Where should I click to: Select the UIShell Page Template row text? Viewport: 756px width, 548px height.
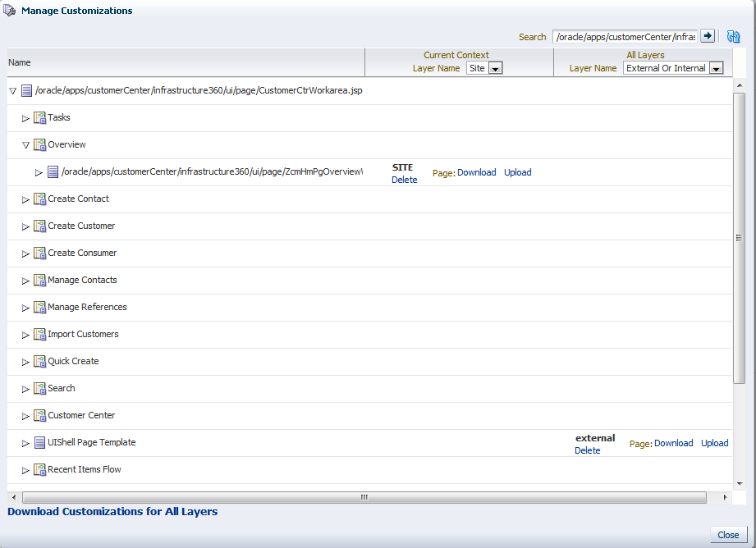pos(92,442)
